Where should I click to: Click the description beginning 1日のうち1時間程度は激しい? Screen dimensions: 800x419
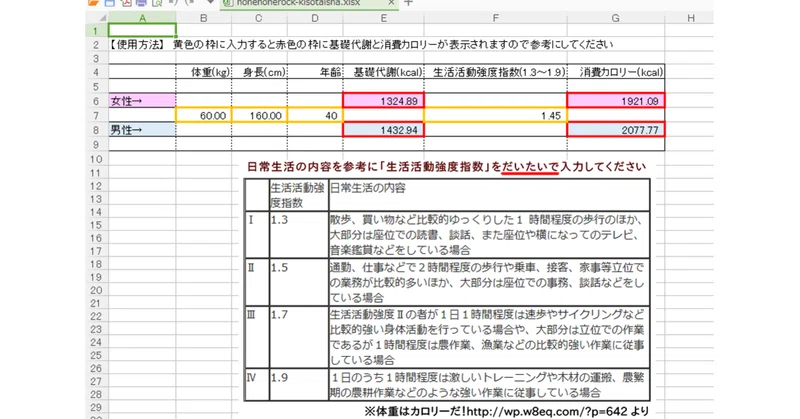[489, 385]
